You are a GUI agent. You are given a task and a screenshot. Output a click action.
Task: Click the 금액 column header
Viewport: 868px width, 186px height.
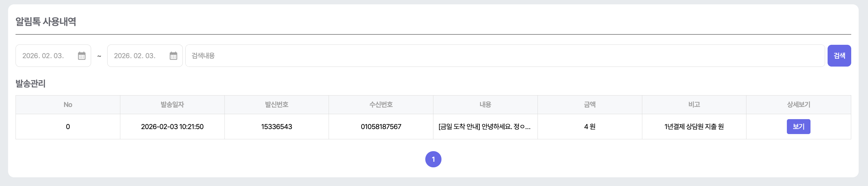click(590, 105)
